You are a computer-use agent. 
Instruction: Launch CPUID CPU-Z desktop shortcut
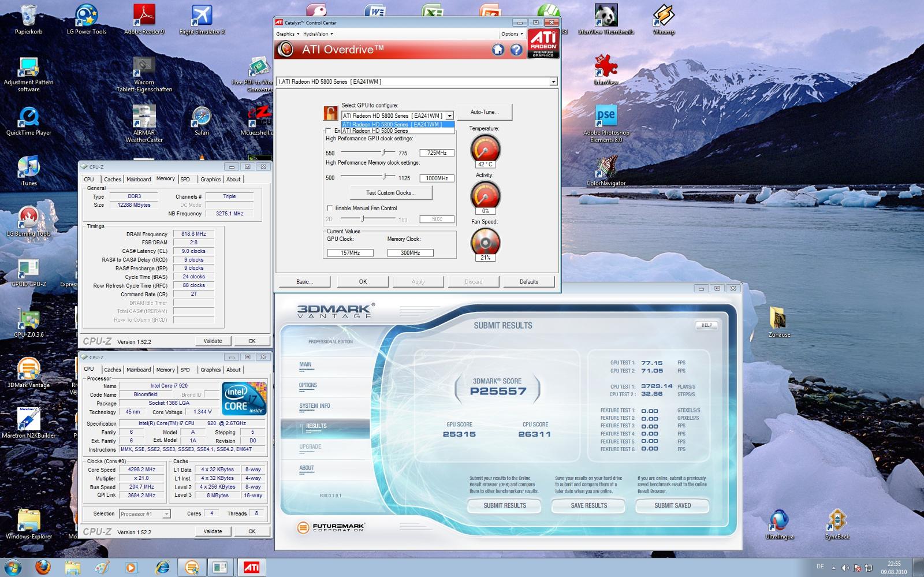click(28, 273)
